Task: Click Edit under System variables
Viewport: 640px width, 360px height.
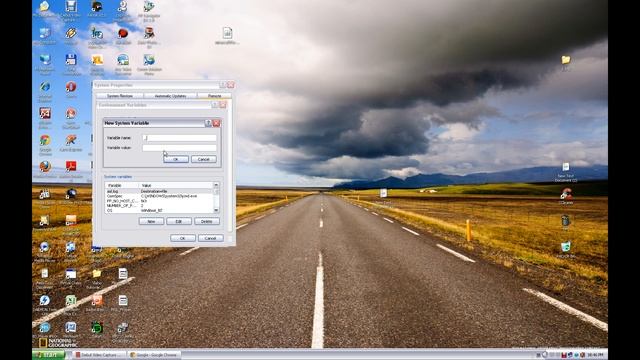Action: 179,221
